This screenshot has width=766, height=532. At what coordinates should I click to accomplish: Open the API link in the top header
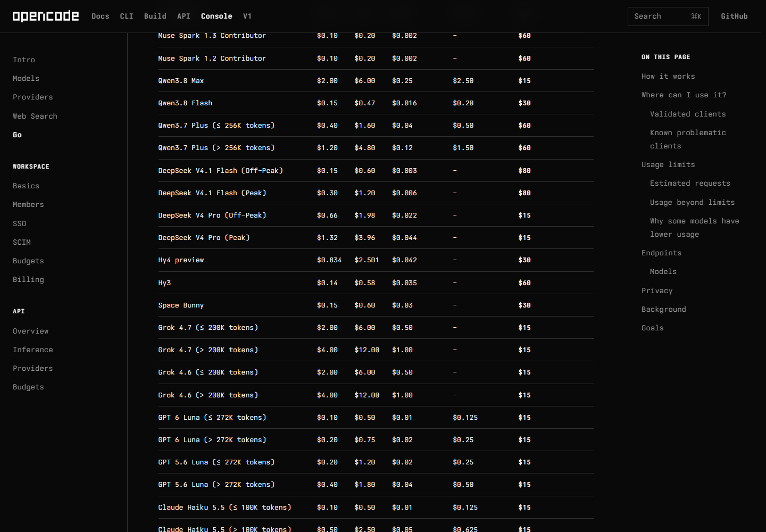[x=184, y=16]
